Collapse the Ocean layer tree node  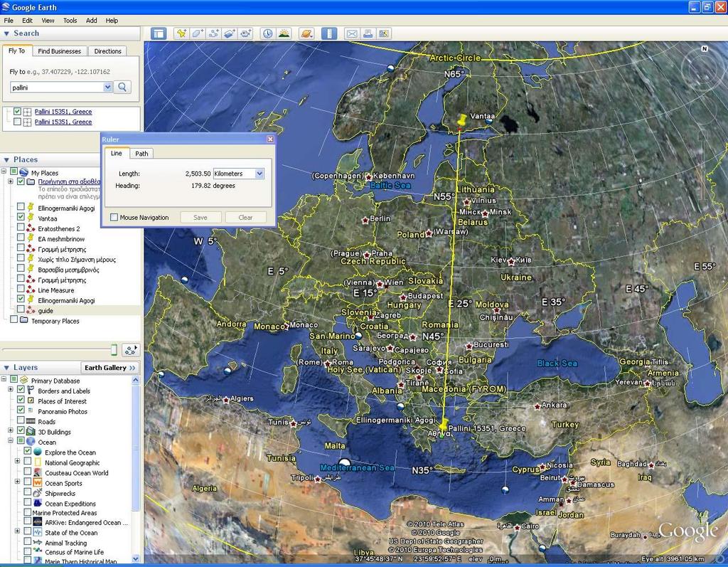(x=11, y=440)
